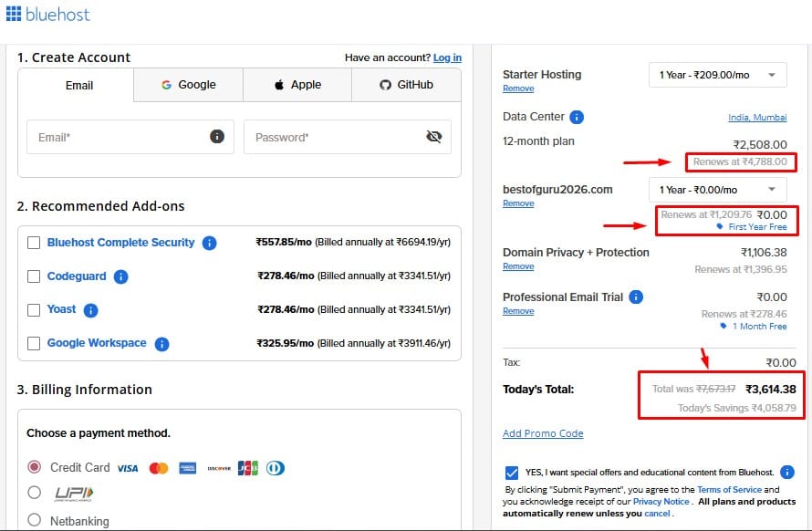812x531 pixels.
Task: Click Today's Savings ₹4,058.79 text
Action: 737,408
